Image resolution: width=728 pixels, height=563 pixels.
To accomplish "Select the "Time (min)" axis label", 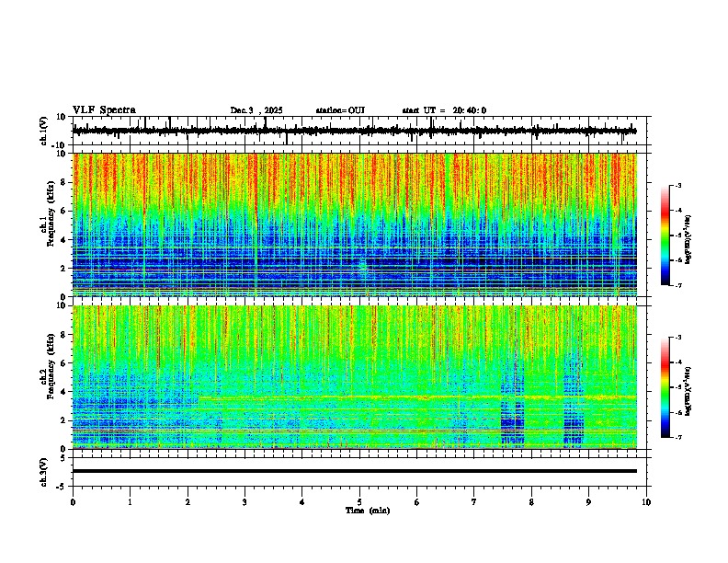I will 368,511.
